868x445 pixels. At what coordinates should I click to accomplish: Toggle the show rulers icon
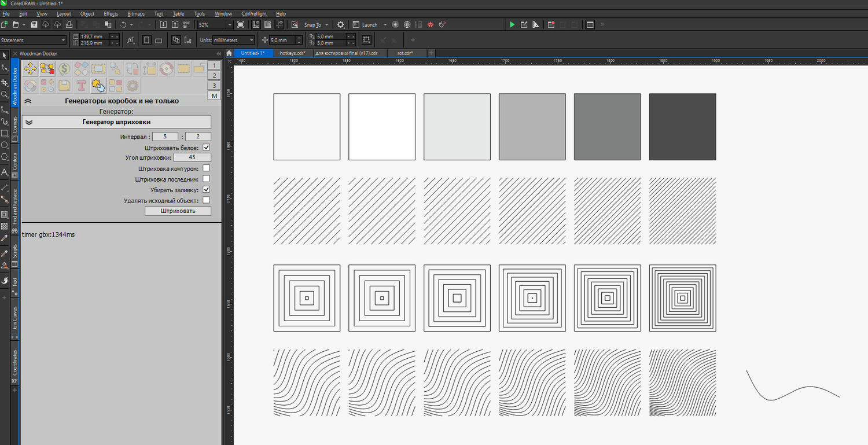(256, 24)
